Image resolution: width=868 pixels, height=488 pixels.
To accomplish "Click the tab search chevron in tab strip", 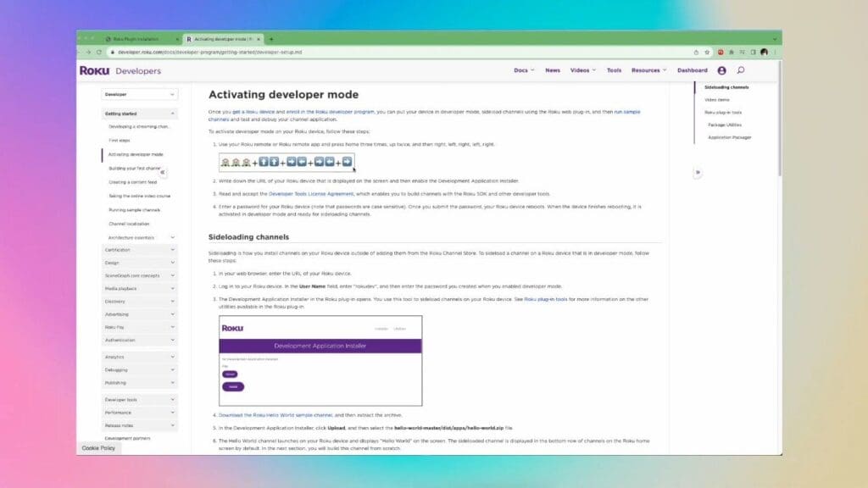I will [x=775, y=39].
